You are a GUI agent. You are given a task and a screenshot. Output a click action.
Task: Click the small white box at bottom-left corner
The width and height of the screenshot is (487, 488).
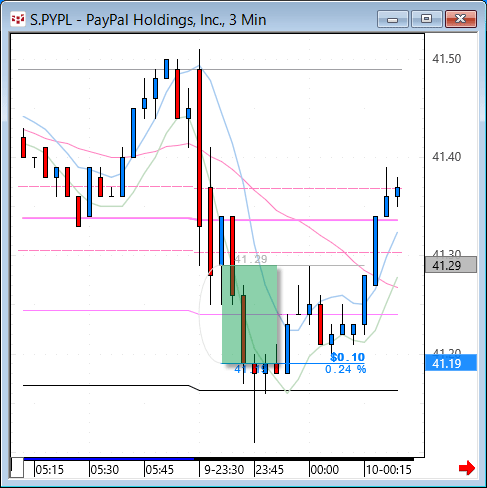click(17, 468)
